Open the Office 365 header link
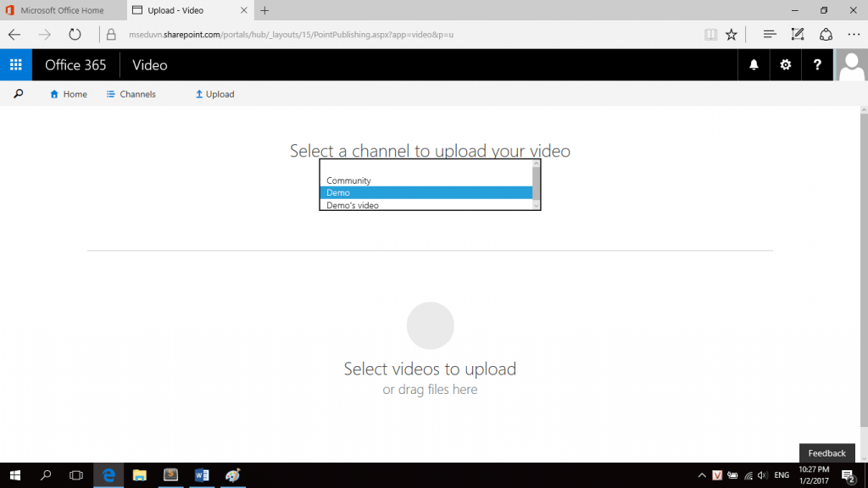The width and height of the screenshot is (868, 488). (x=75, y=64)
